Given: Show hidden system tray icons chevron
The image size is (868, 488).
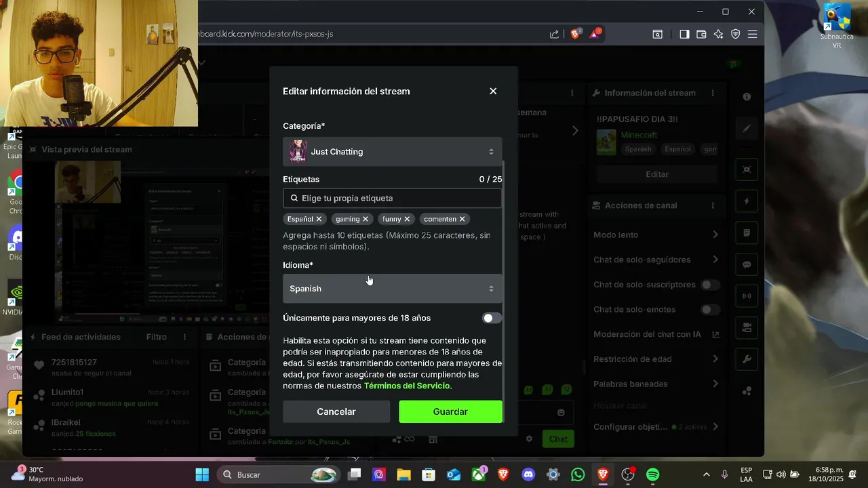Looking at the screenshot, I should click(x=707, y=474).
